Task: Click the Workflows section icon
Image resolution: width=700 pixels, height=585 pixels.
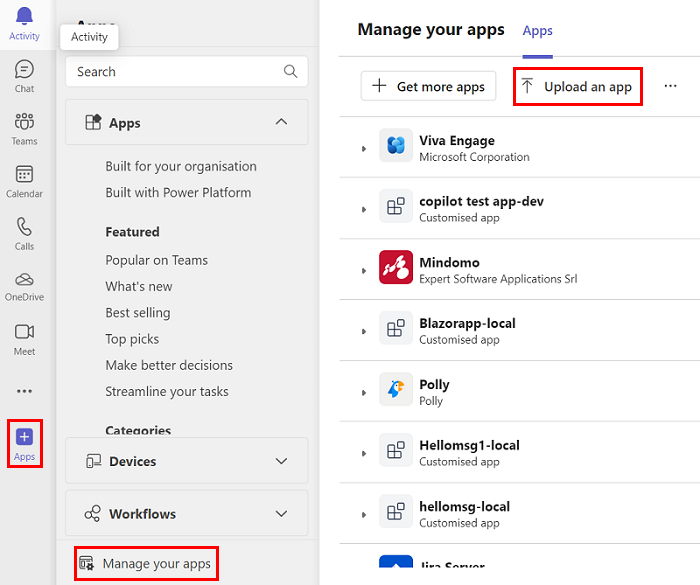Action: tap(92, 514)
